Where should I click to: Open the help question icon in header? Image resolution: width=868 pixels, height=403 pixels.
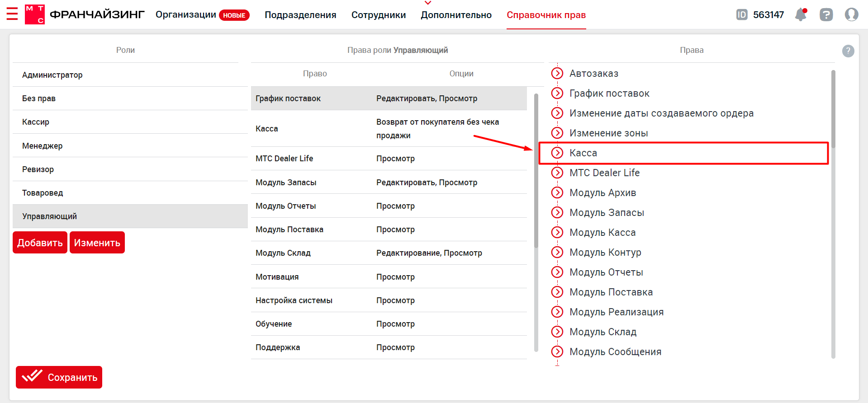pyautogui.click(x=826, y=15)
